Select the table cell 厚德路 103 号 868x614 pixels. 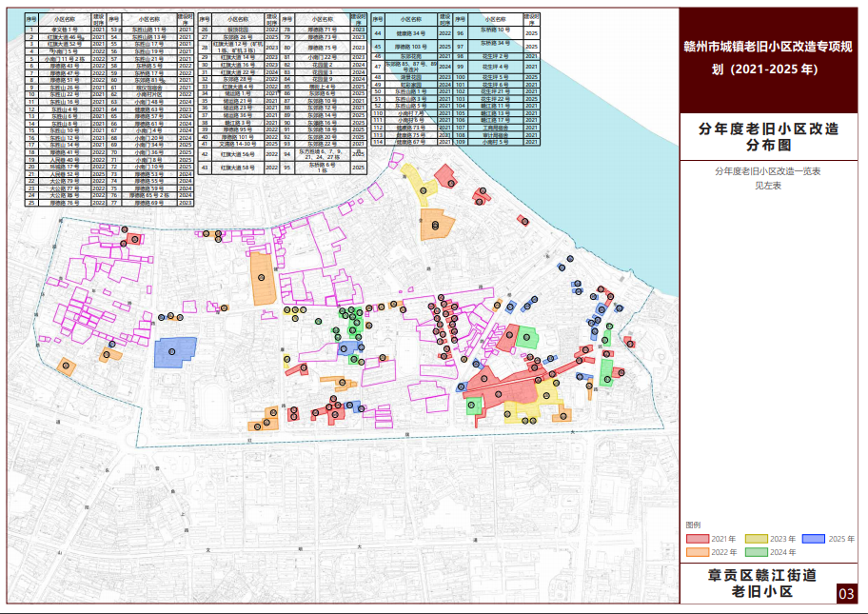[411, 47]
